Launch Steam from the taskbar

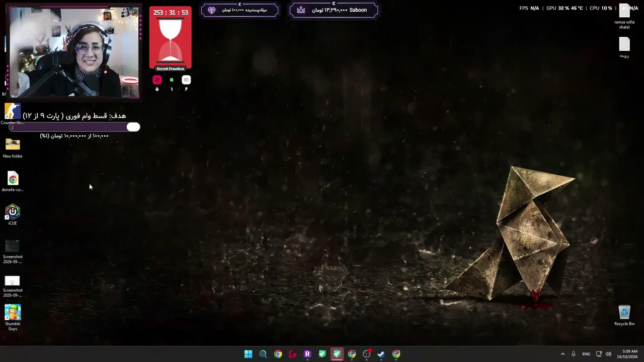381,354
